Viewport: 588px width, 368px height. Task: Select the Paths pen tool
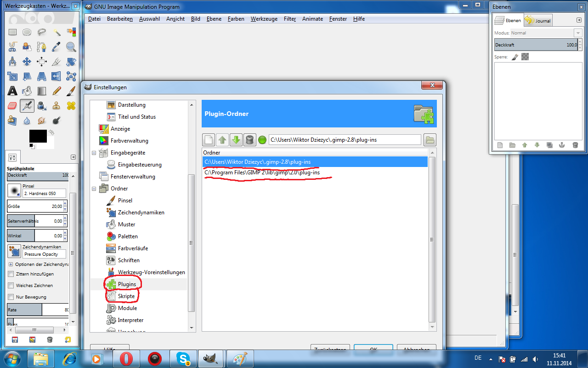click(x=42, y=47)
